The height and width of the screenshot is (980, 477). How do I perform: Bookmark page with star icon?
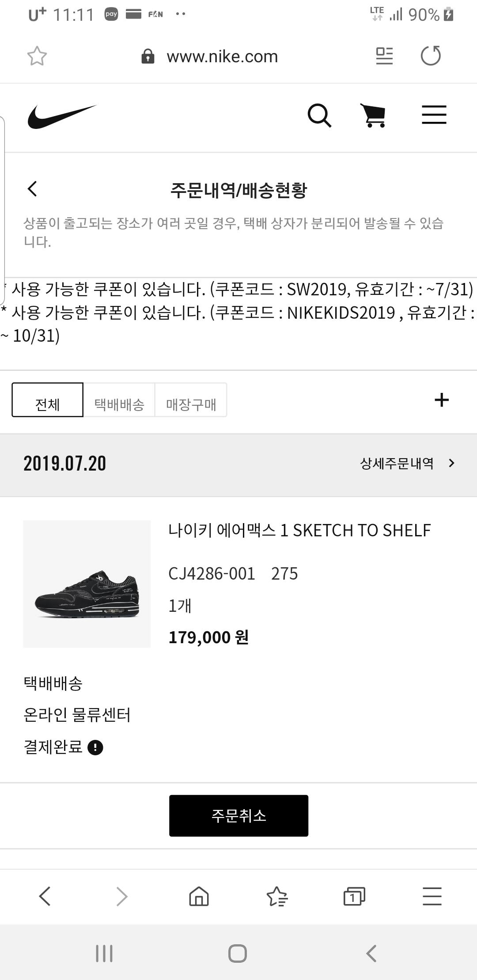(x=37, y=56)
